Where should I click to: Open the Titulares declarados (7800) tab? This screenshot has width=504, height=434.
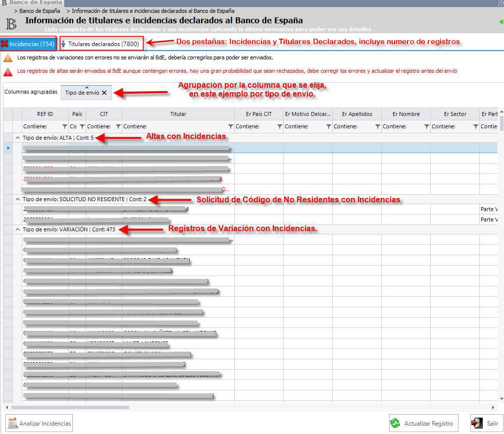tap(101, 44)
